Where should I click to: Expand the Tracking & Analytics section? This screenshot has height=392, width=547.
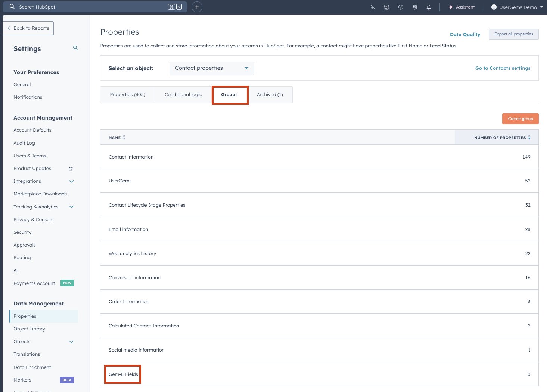tap(71, 207)
